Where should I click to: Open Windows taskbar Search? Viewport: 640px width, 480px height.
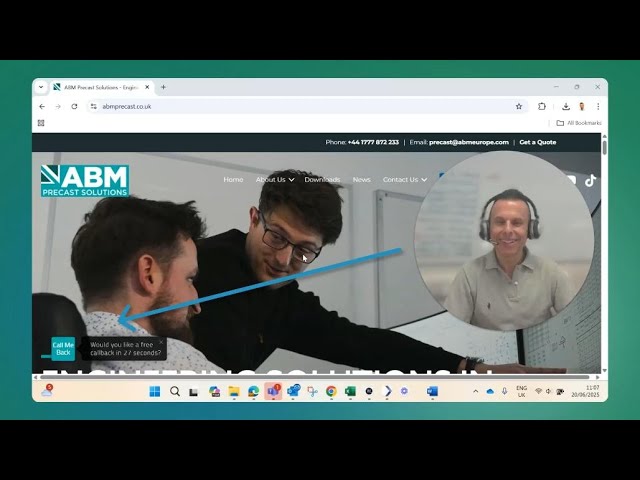(175, 391)
